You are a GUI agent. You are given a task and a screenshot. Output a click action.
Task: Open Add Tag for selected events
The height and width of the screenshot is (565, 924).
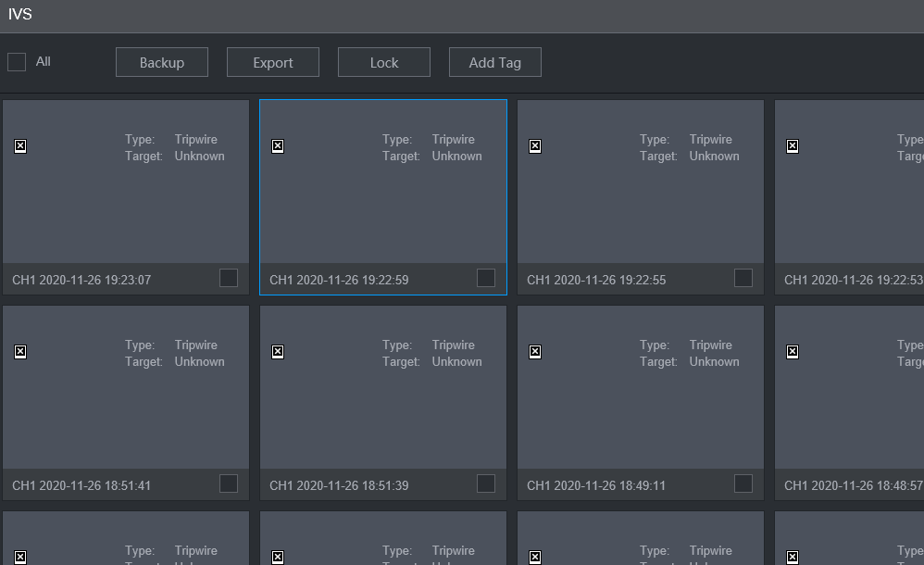click(x=495, y=62)
